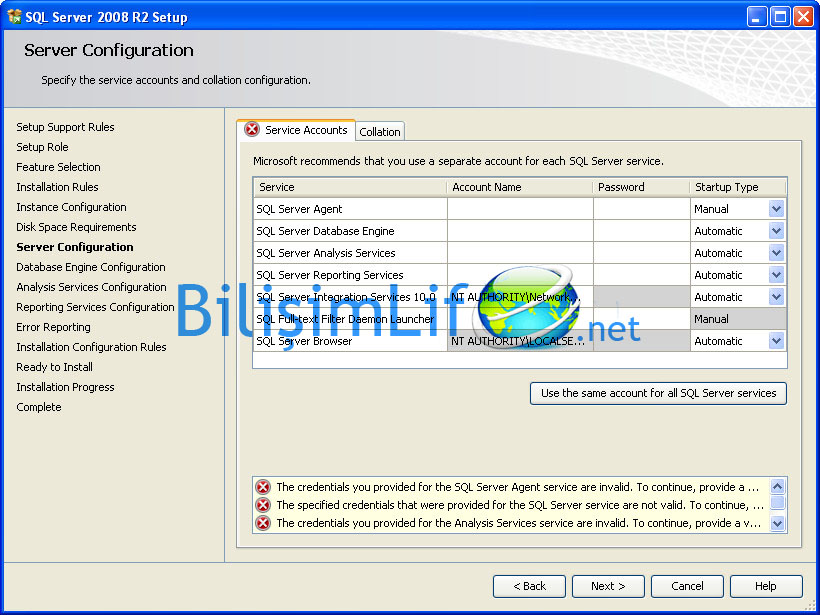Cancel the SQL Server setup
The image size is (820, 615).
(687, 586)
